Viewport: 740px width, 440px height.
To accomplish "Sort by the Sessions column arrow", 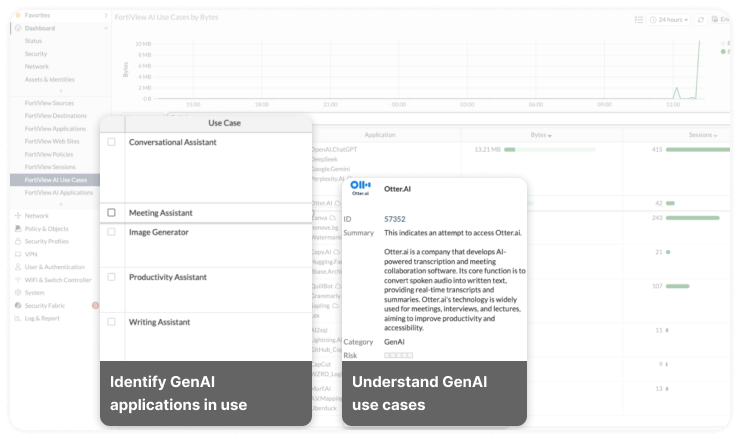I will coord(715,135).
